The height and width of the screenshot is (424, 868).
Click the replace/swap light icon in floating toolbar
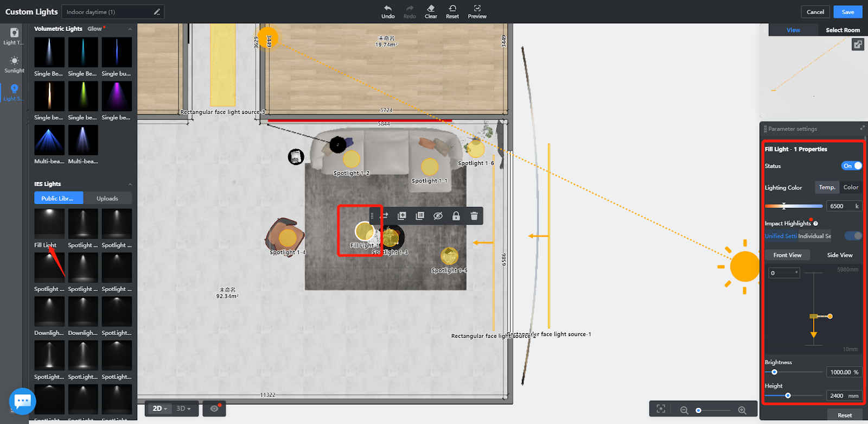(x=384, y=216)
